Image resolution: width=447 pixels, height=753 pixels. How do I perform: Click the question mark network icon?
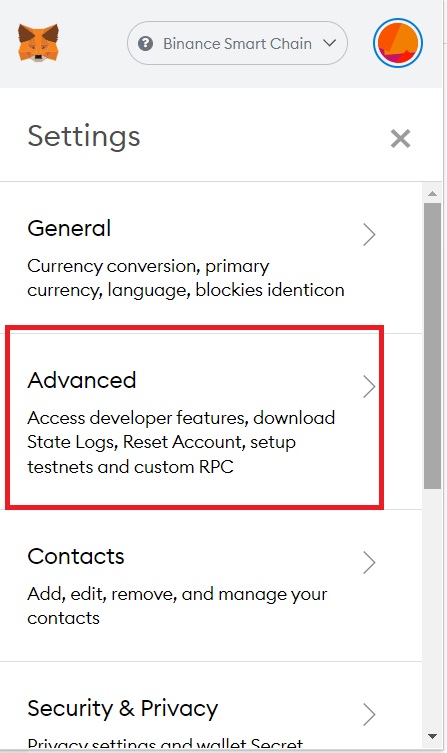point(145,44)
